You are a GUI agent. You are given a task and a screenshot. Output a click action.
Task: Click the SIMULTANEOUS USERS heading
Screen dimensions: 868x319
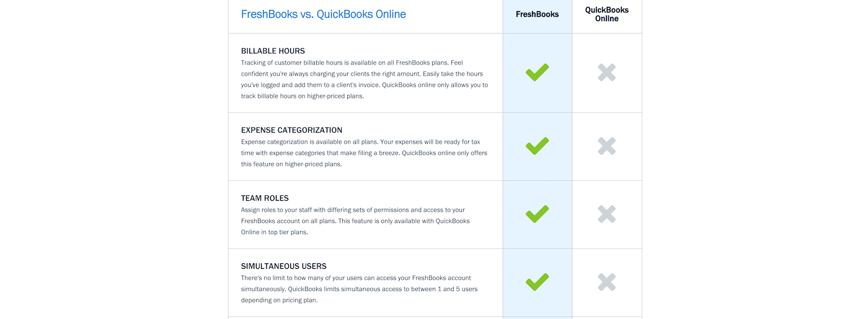click(283, 266)
